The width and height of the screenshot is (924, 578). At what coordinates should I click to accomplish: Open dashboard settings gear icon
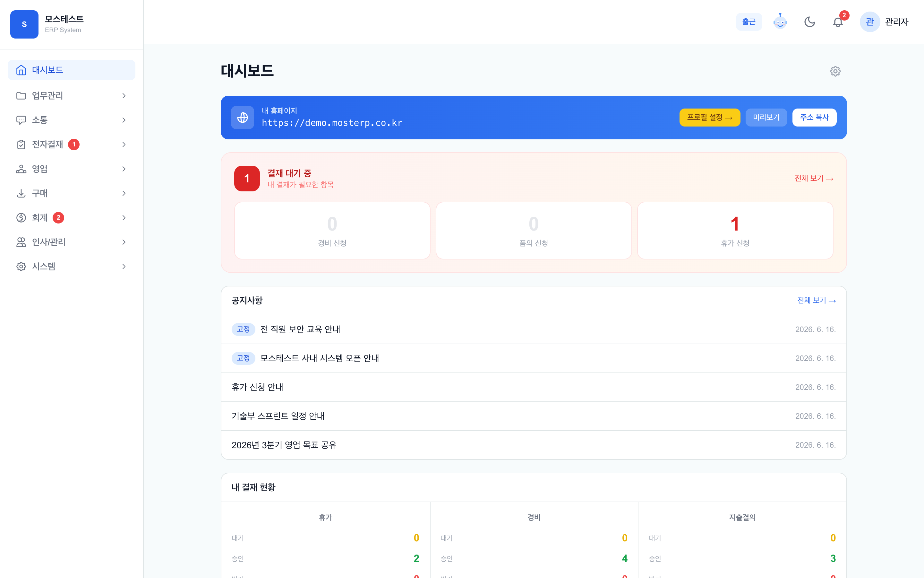click(x=835, y=72)
